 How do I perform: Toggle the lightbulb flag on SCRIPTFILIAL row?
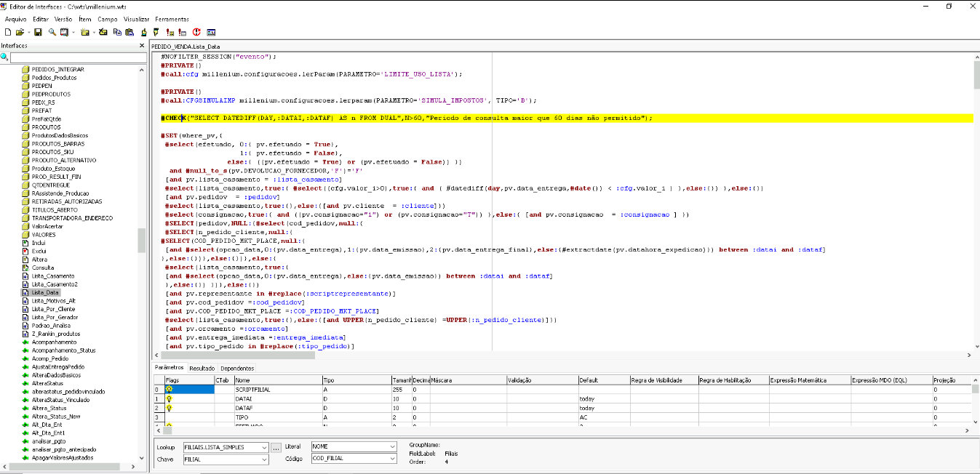(170, 390)
